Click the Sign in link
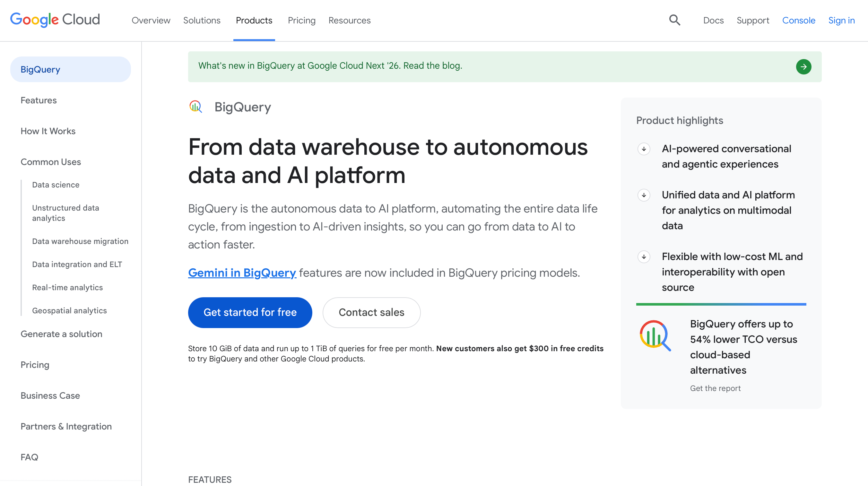Screen dimensions: 868x486 pos(841,21)
